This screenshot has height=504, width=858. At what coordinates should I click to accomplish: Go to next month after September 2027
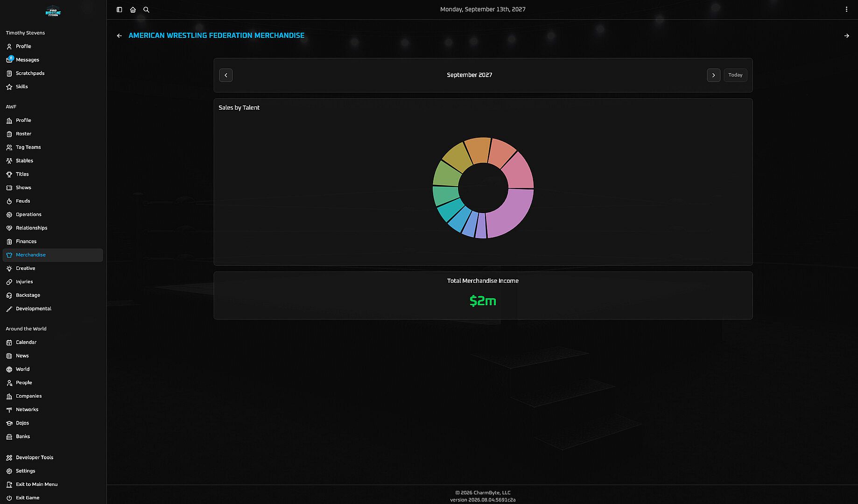click(x=713, y=75)
